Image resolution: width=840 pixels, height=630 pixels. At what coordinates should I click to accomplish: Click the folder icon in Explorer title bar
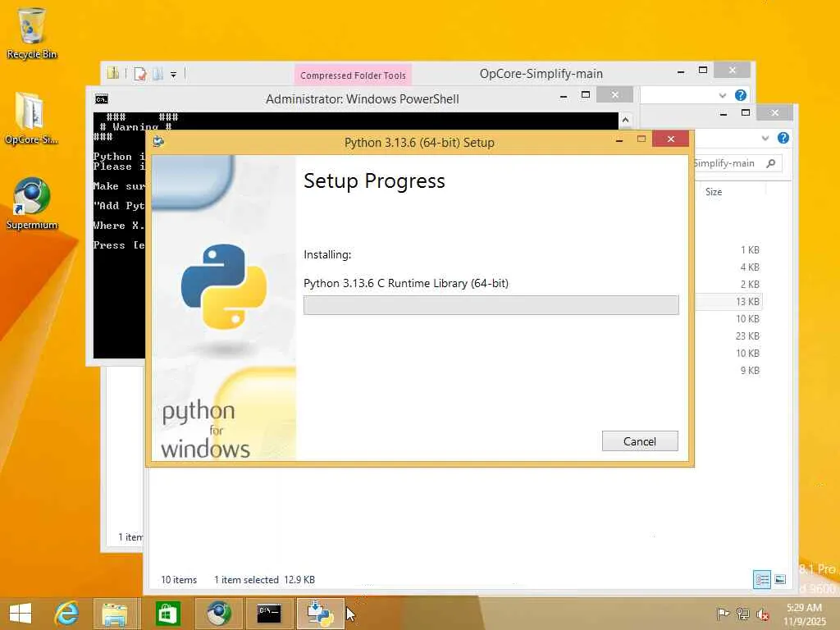113,73
